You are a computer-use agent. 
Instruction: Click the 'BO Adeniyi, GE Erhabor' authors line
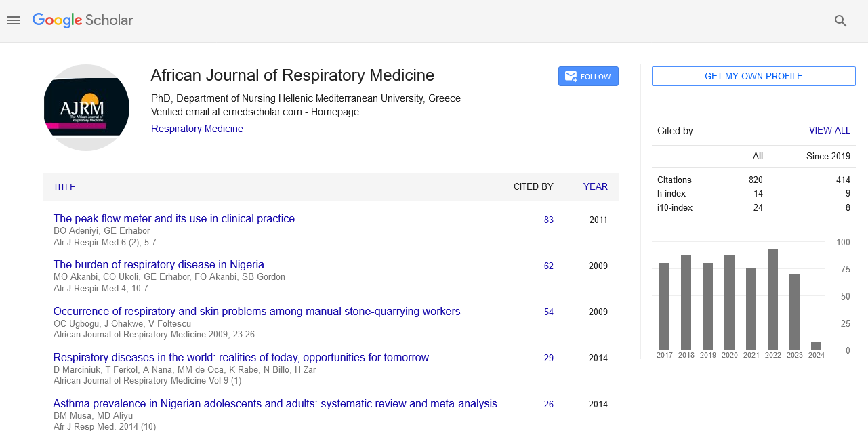[x=102, y=230]
